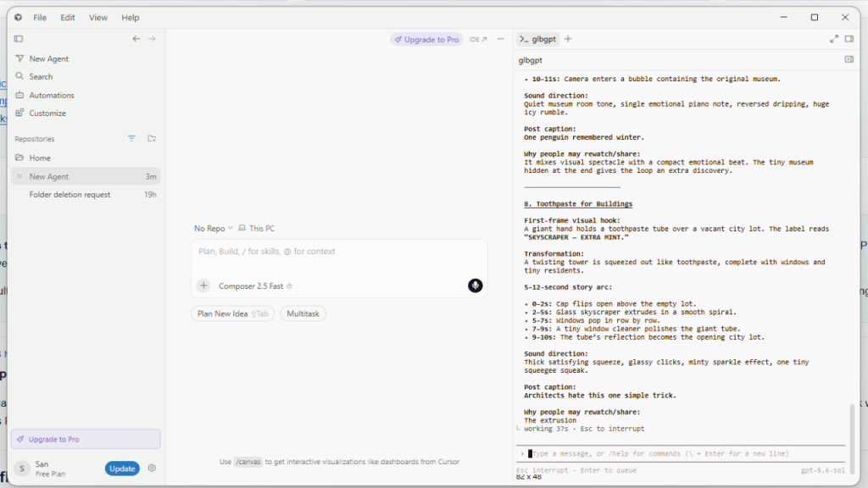Select the New Agent 3m conversation
The height and width of the screenshot is (488, 868).
coord(86,176)
